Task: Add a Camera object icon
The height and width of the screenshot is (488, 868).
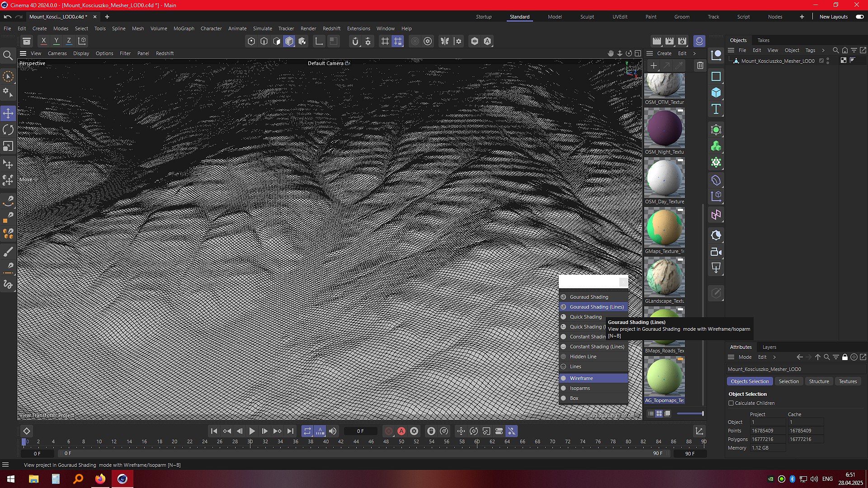Action: tap(716, 252)
